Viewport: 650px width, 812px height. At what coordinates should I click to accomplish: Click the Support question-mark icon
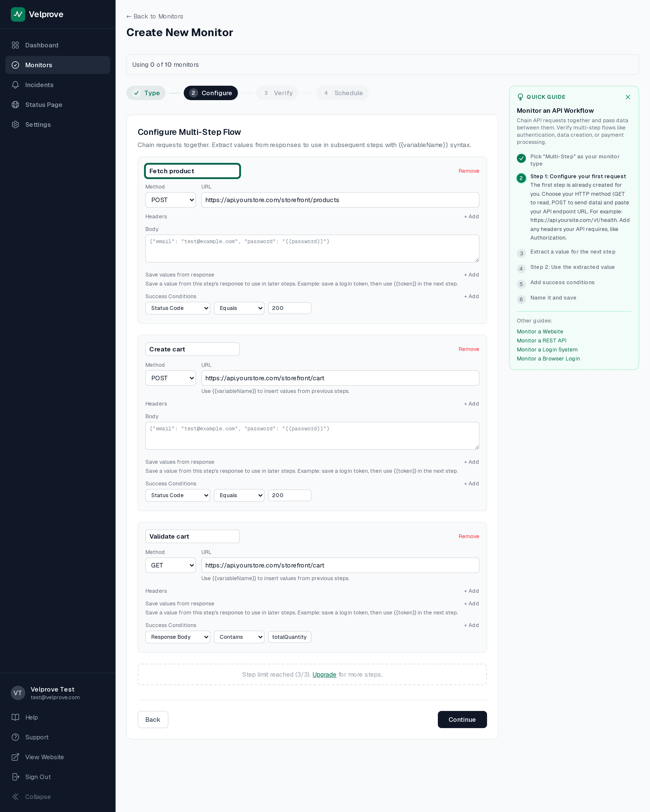[15, 737]
